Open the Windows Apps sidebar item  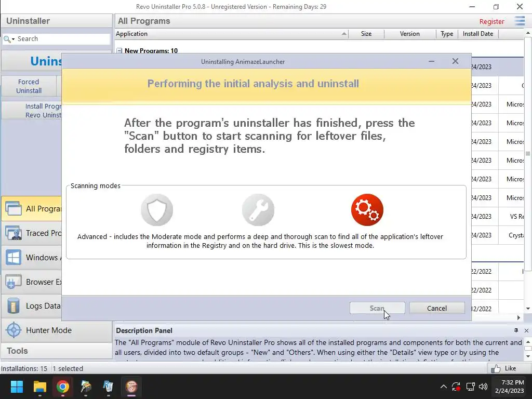click(x=32, y=258)
